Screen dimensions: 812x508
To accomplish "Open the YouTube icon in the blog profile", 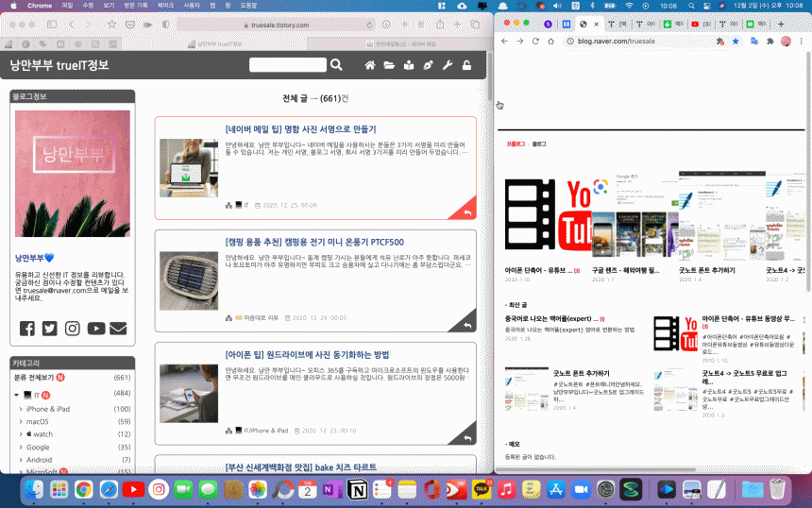I will click(95, 329).
